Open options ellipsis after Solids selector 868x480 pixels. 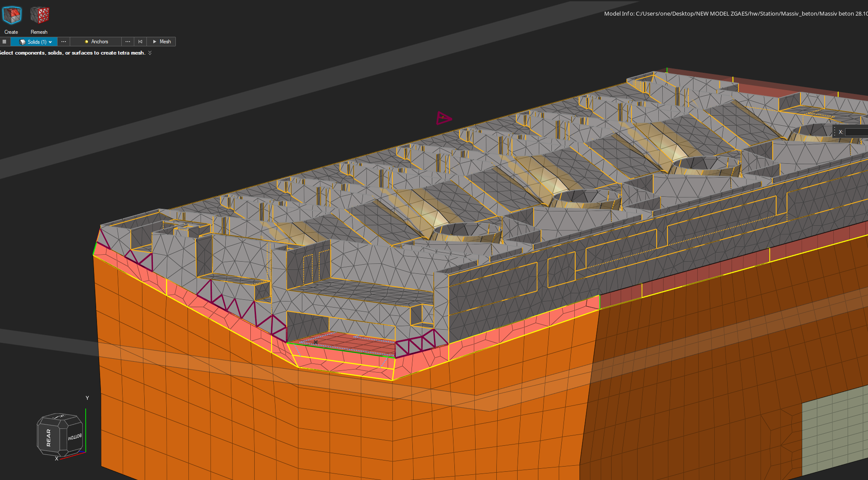[64, 42]
